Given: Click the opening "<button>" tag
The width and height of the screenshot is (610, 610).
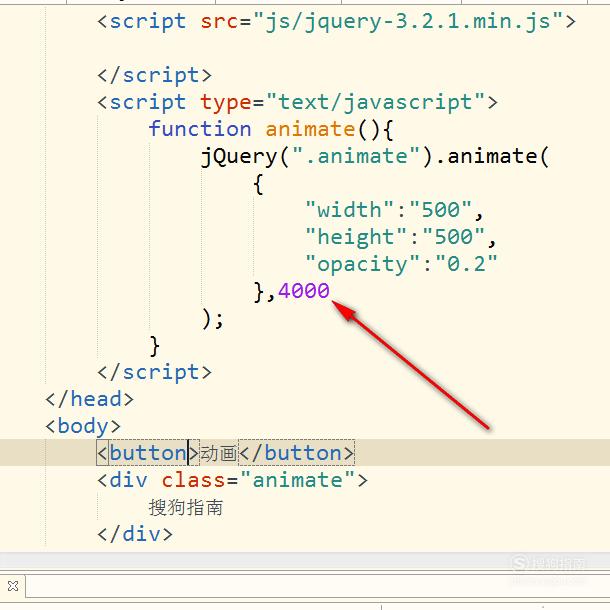Looking at the screenshot, I should 148,453.
